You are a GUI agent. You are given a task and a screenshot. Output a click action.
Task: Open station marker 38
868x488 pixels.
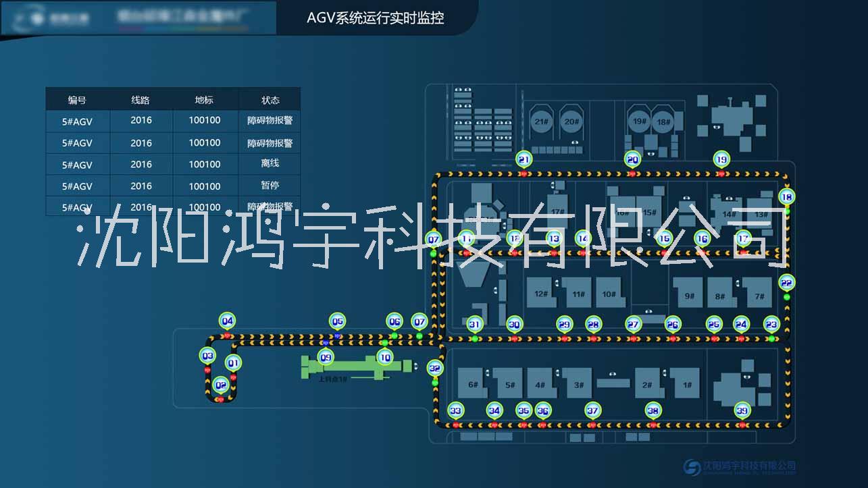click(653, 410)
